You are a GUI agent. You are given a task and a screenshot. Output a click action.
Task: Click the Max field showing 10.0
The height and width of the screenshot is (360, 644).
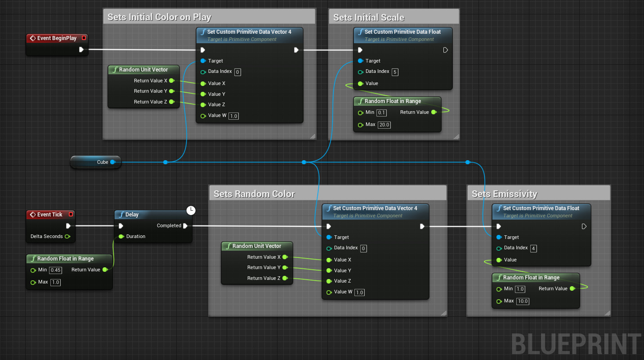(x=523, y=301)
